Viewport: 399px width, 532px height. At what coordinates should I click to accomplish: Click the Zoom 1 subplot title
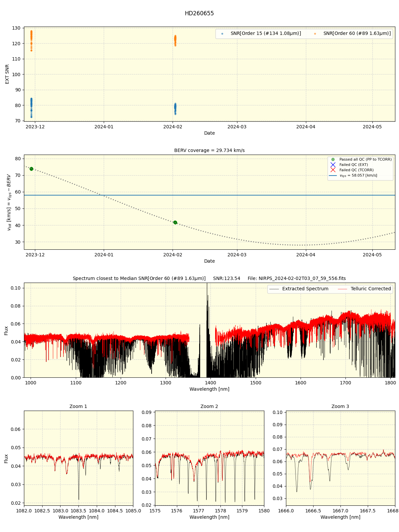[x=78, y=407]
